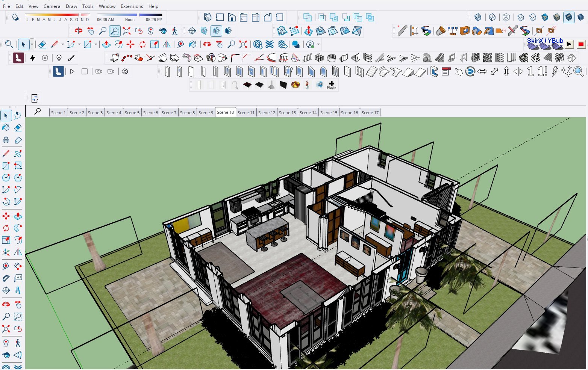Toggle X-Ray face style
This screenshot has width=588, height=370.
click(x=478, y=17)
